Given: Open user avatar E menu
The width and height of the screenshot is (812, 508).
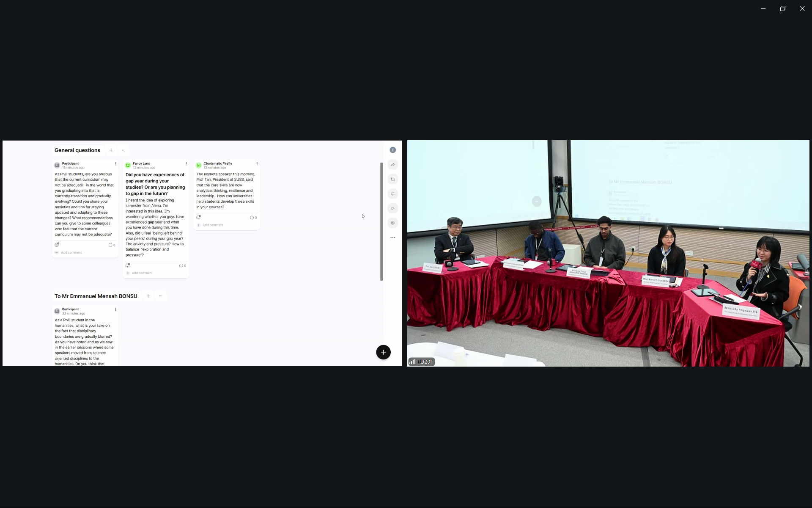Looking at the screenshot, I should (x=392, y=150).
